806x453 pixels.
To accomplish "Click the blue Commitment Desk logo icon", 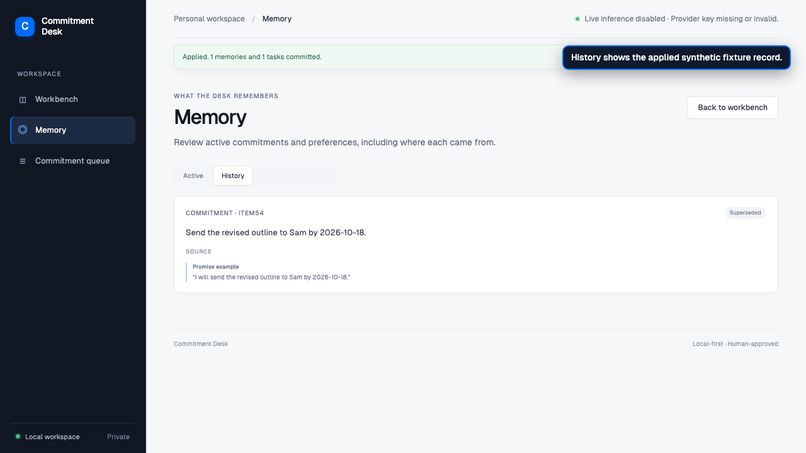I will (25, 26).
